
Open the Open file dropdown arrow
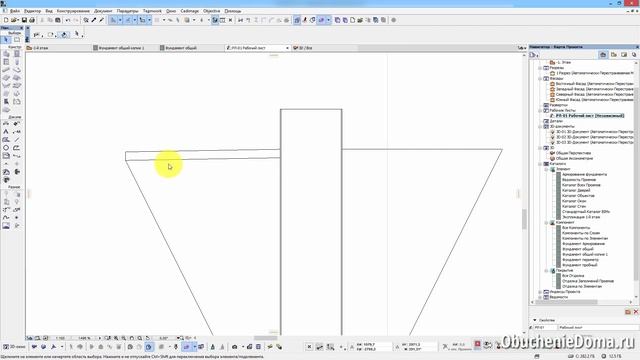coord(18,20)
